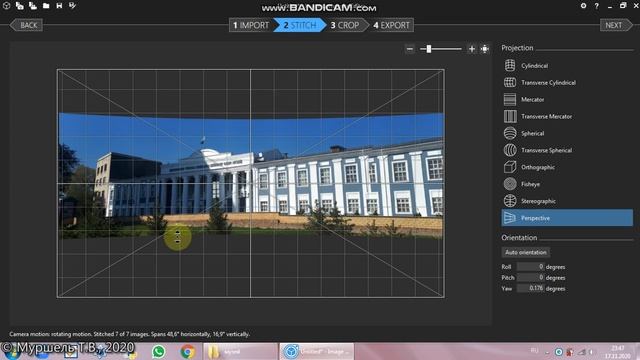Go to the 1 IMPORT step
Viewport: 640px width, 360px height.
[x=251, y=25]
